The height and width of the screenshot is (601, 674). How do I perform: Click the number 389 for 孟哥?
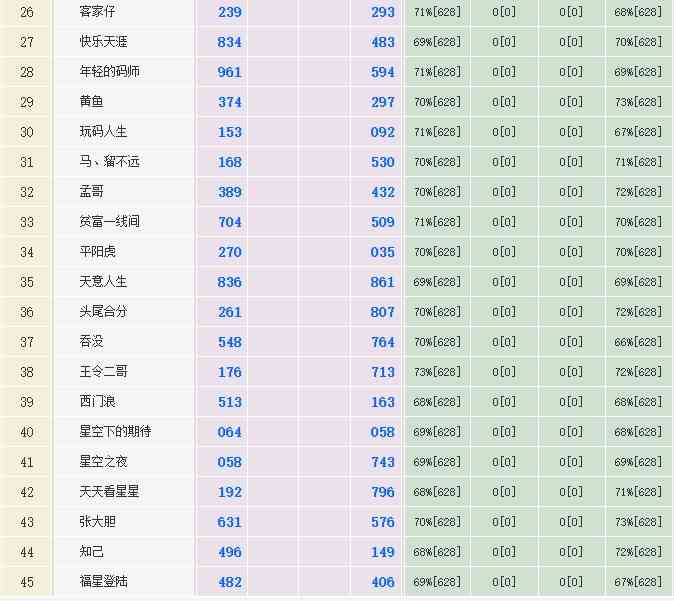tap(229, 192)
